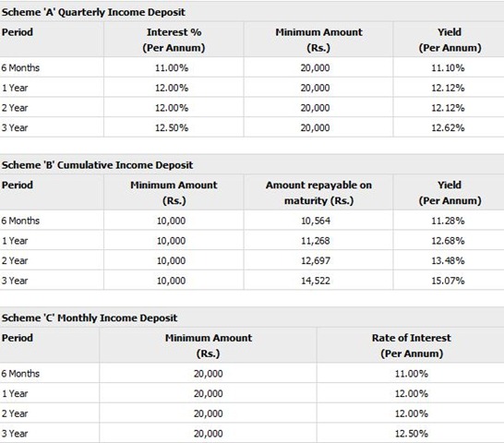Click the Scheme 'C' Monthly Income Deposit heading

coord(90,317)
